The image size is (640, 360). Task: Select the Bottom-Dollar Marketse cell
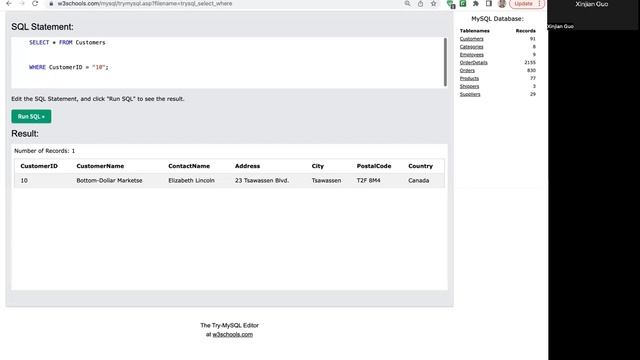click(109, 180)
